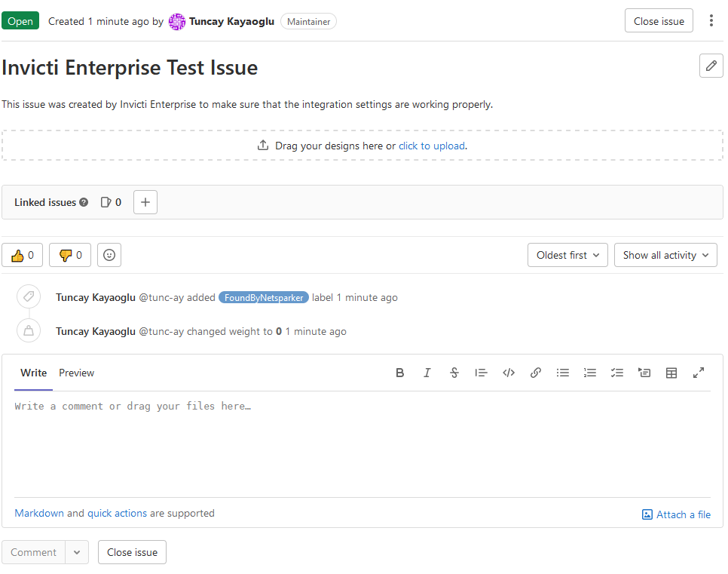The height and width of the screenshot is (574, 728).
Task: Click the pencil icon to edit title
Action: point(711,66)
